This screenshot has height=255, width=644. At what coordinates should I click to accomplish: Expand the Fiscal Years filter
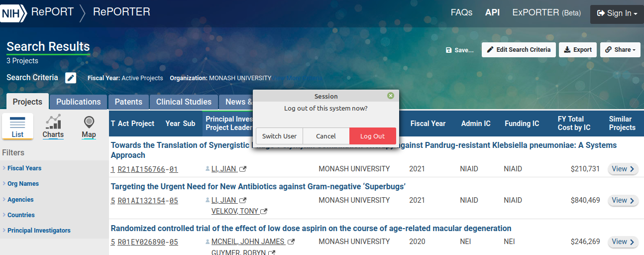24,168
